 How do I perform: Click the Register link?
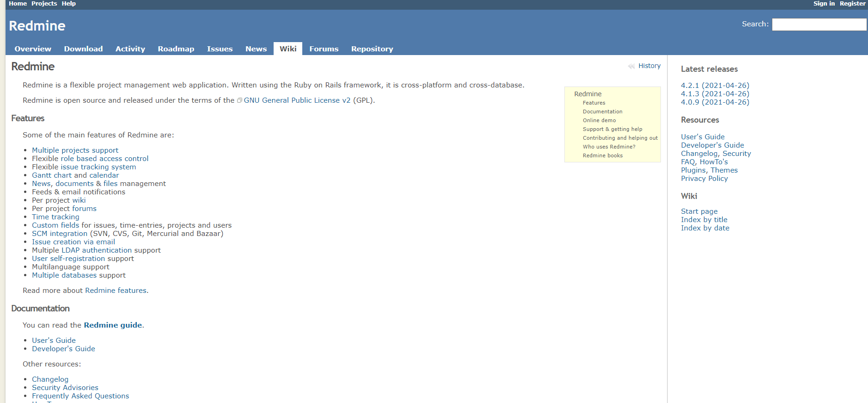[x=853, y=4]
